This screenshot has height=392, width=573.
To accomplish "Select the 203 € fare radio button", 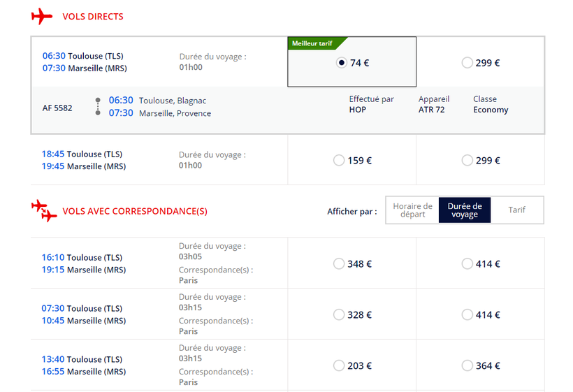I will tap(339, 365).
